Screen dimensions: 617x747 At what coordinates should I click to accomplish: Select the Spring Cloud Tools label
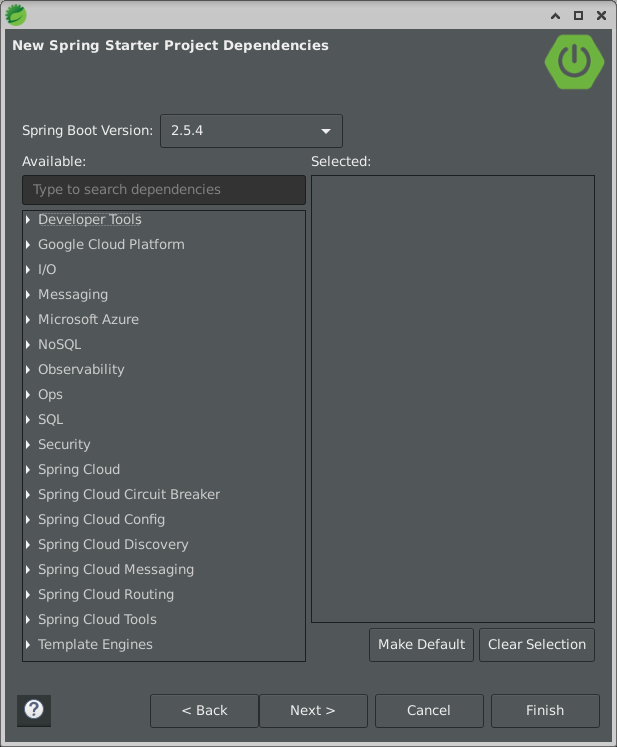(97, 620)
